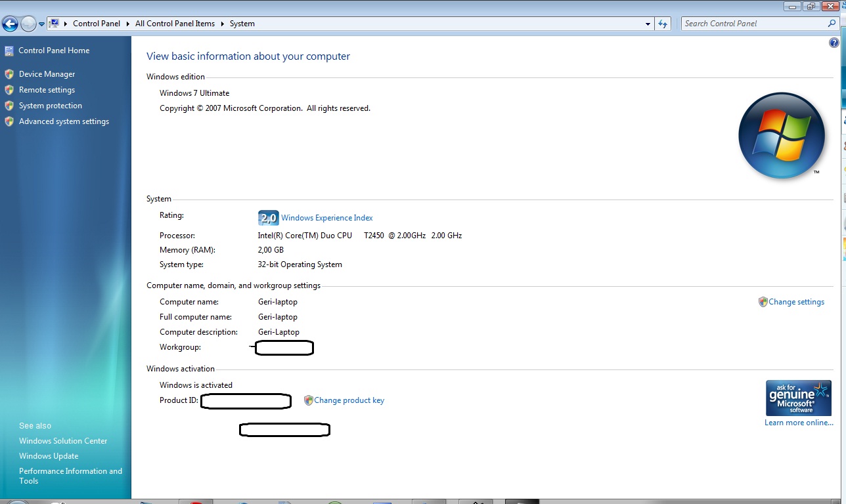This screenshot has width=846, height=504.
Task: Open System protection
Action: pyautogui.click(x=51, y=106)
